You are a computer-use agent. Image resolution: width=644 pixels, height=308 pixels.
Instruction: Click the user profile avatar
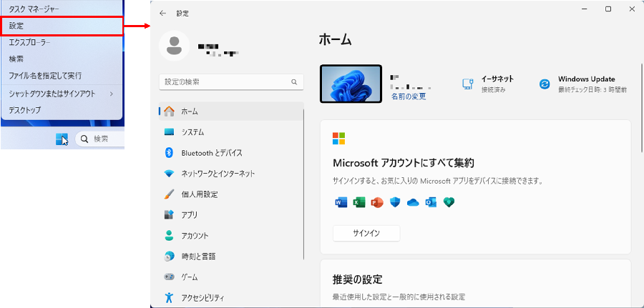(x=174, y=46)
